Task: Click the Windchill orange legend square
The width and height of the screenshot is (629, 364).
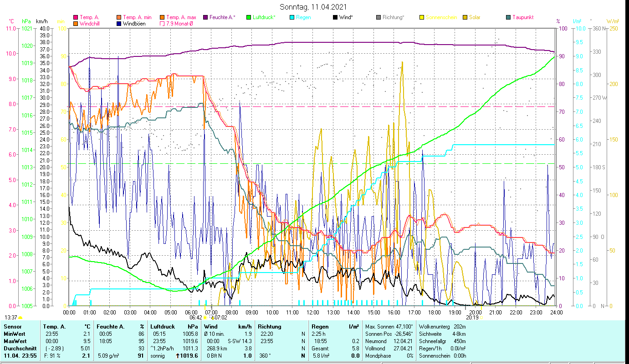Action: click(x=75, y=23)
